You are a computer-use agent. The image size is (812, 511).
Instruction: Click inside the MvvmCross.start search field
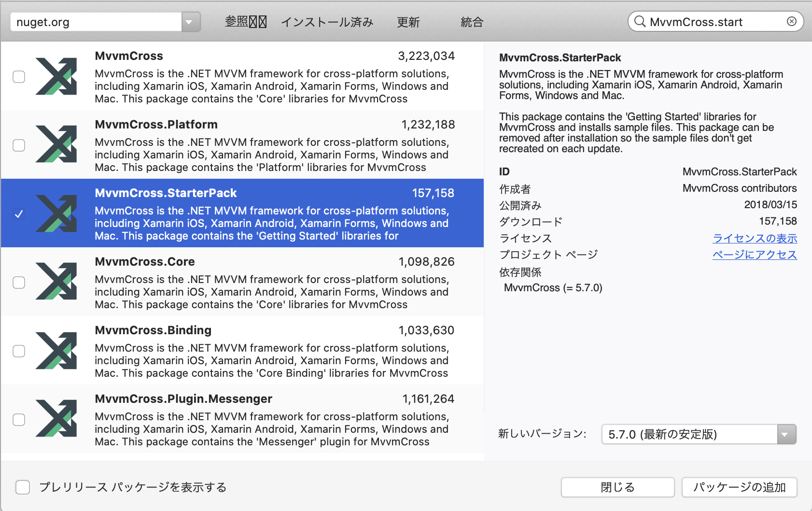tap(710, 21)
